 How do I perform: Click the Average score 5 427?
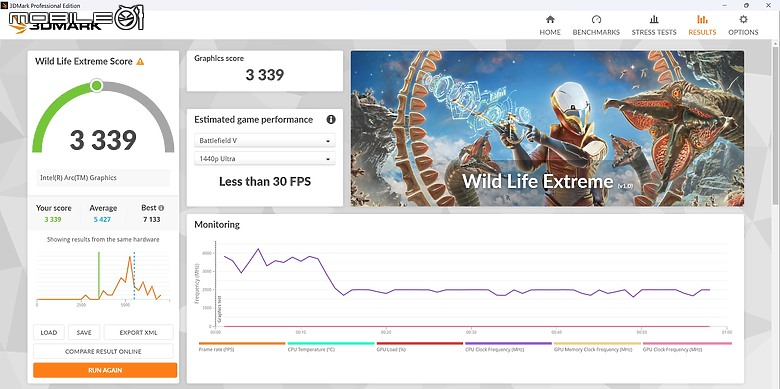click(102, 219)
